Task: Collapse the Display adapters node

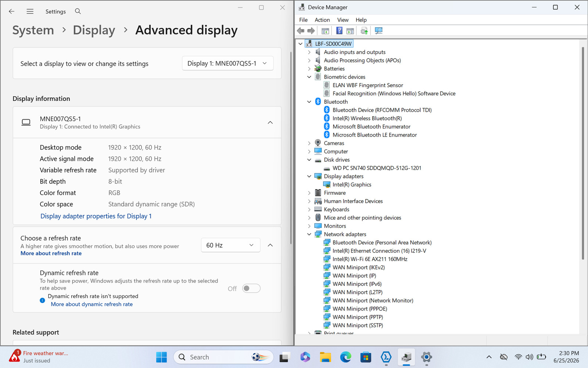Action: tap(309, 176)
